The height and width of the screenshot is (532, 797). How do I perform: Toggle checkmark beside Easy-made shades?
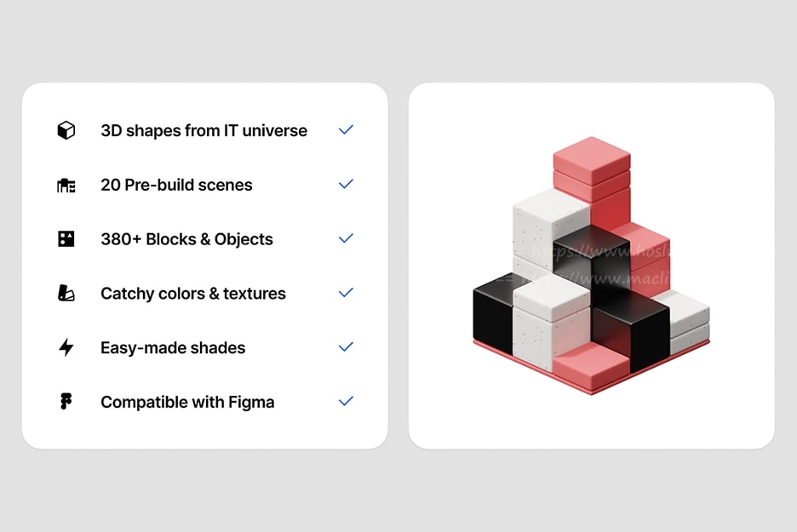(x=346, y=347)
